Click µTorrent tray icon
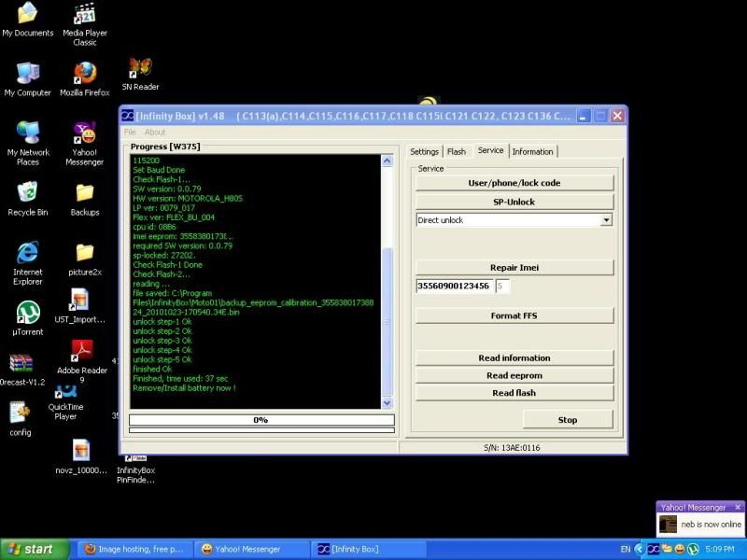747x560 pixels. coord(693,549)
